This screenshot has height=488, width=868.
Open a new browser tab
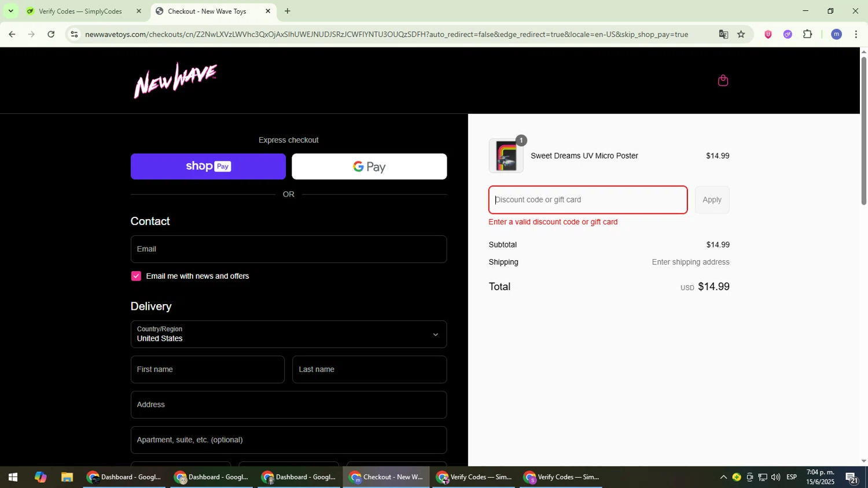click(287, 11)
